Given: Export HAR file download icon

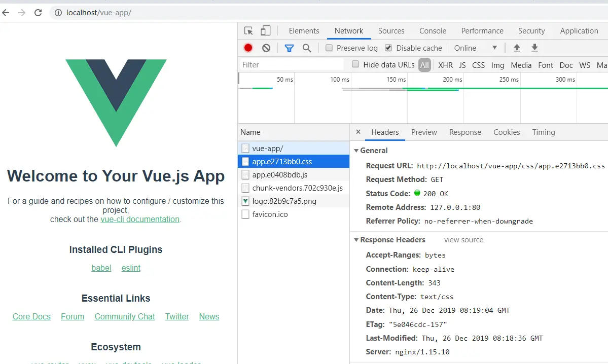Looking at the screenshot, I should 534,48.
